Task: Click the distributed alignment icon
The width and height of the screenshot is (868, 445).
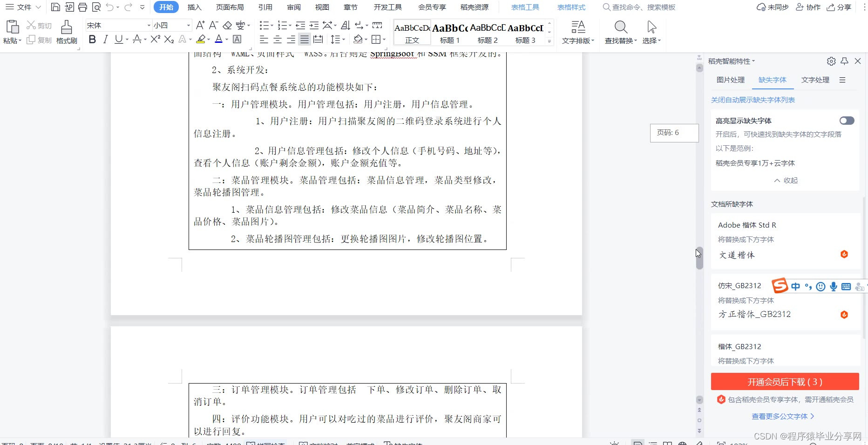Action: (318, 40)
